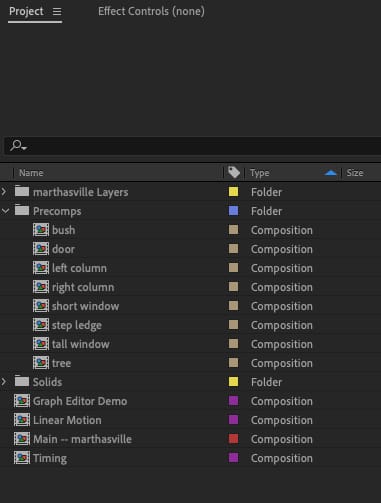Sort by the Size column header
The height and width of the screenshot is (503, 381).
(x=355, y=173)
